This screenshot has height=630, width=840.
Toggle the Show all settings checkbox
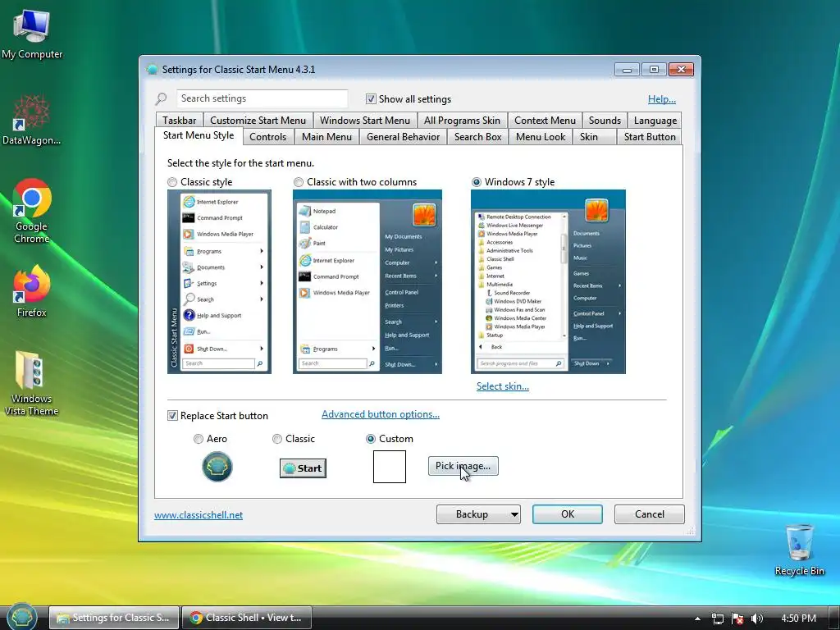point(371,98)
